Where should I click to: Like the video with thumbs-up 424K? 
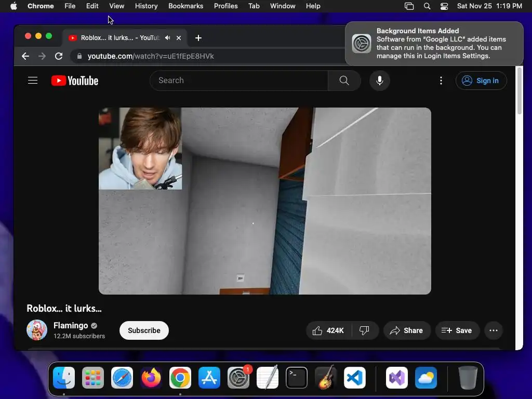[328, 330]
